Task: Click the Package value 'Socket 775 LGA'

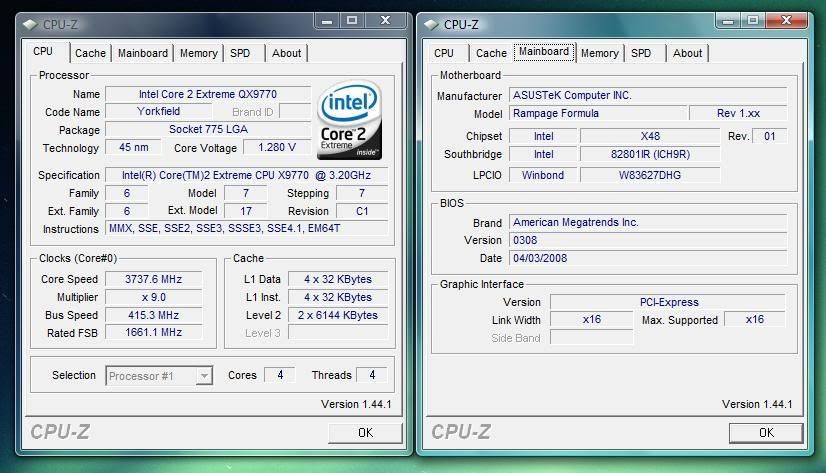Action: coord(208,130)
